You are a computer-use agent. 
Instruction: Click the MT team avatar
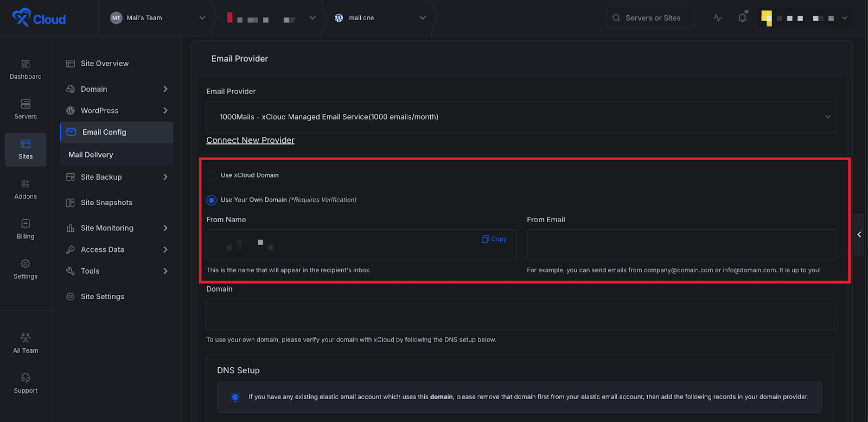pos(116,18)
